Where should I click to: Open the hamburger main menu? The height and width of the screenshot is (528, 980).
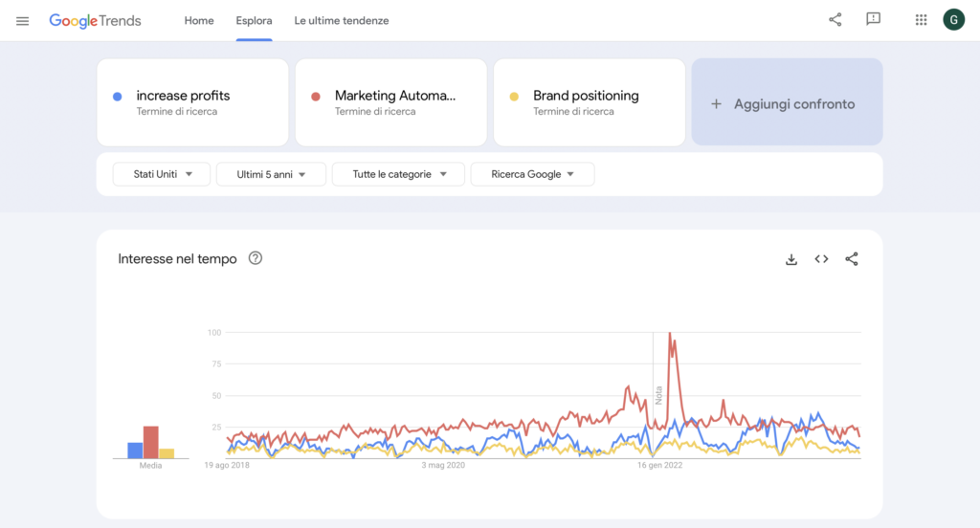point(23,20)
